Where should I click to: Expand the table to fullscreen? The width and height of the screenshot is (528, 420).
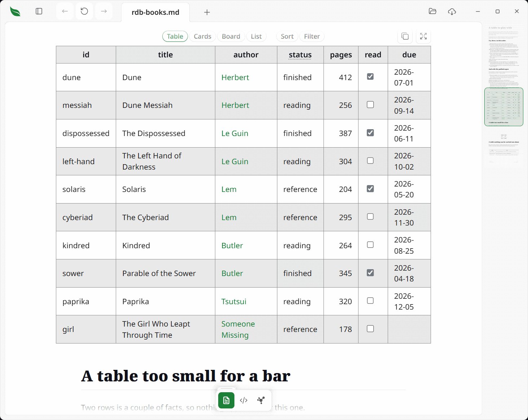[x=423, y=36]
